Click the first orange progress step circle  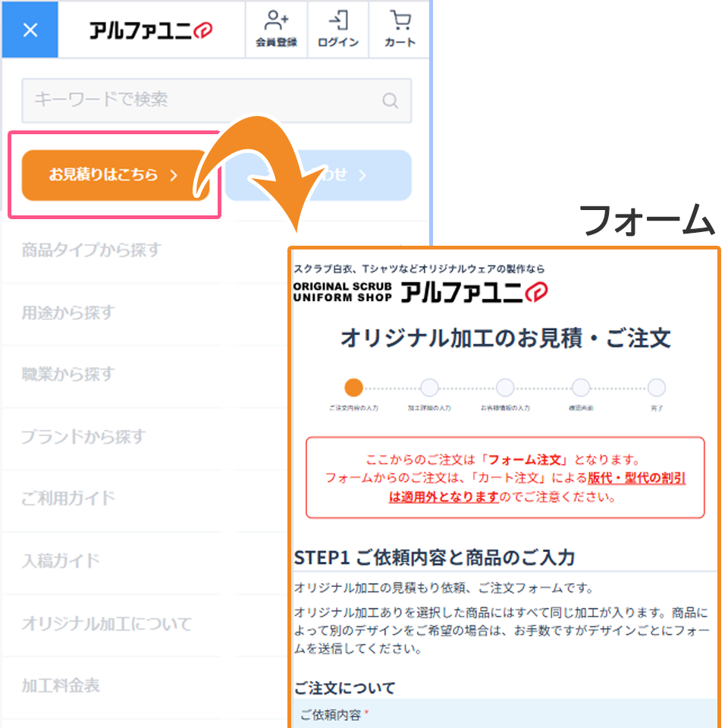pyautogui.click(x=353, y=388)
